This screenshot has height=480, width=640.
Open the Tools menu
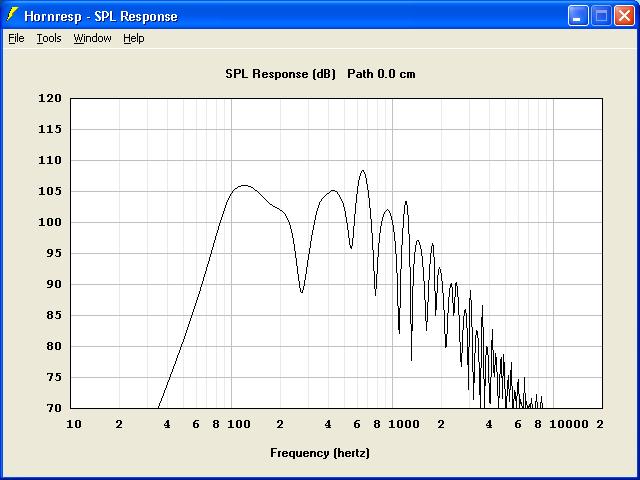click(x=49, y=38)
